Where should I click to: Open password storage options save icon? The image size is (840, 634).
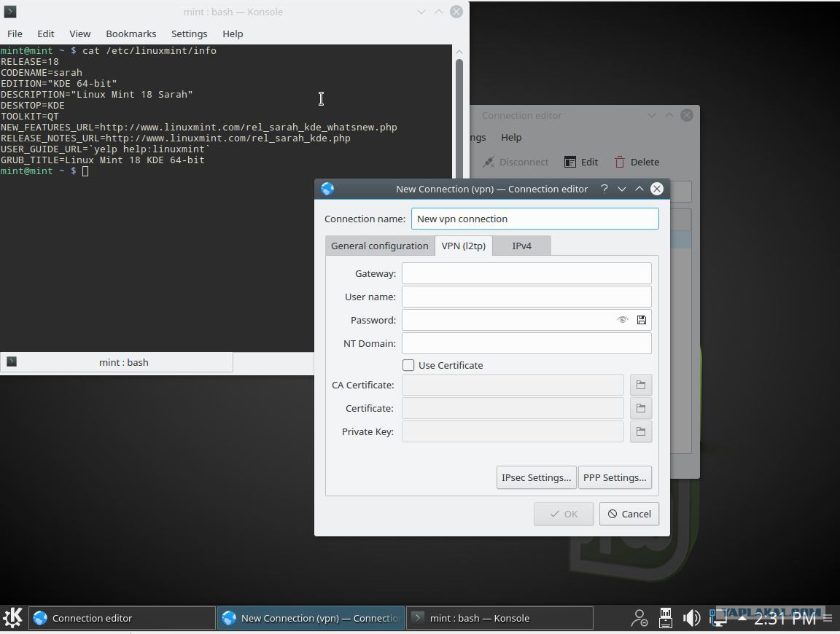[x=641, y=320]
